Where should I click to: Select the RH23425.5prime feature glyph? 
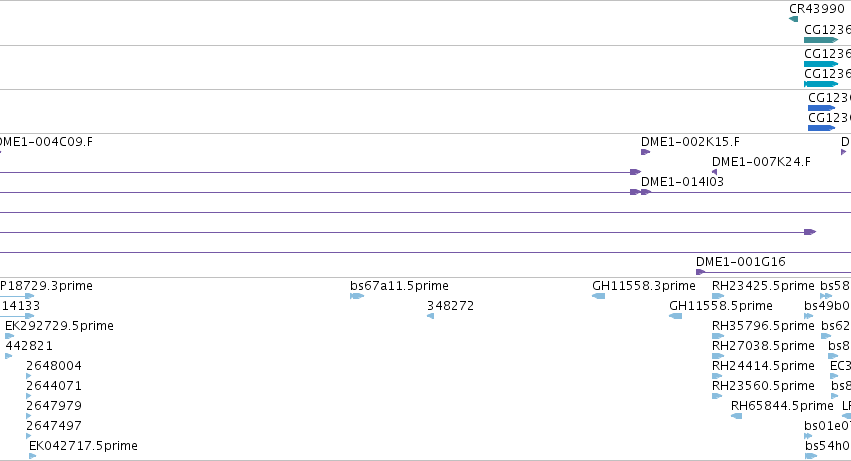point(718,296)
